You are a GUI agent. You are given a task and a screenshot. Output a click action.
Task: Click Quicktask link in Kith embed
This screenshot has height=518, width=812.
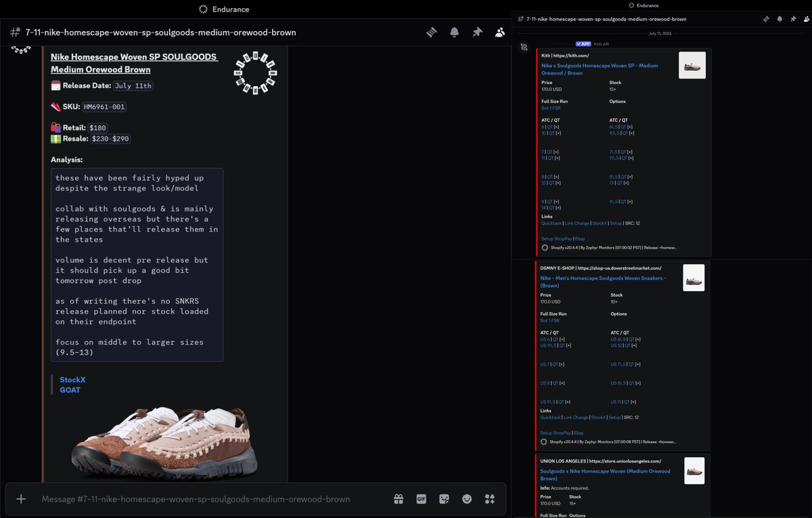(551, 223)
